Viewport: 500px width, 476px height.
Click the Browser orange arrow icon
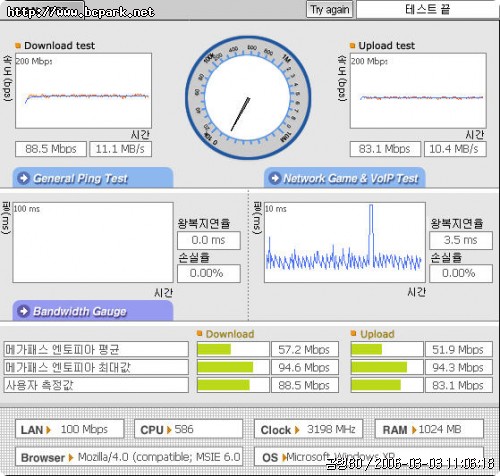[70, 458]
